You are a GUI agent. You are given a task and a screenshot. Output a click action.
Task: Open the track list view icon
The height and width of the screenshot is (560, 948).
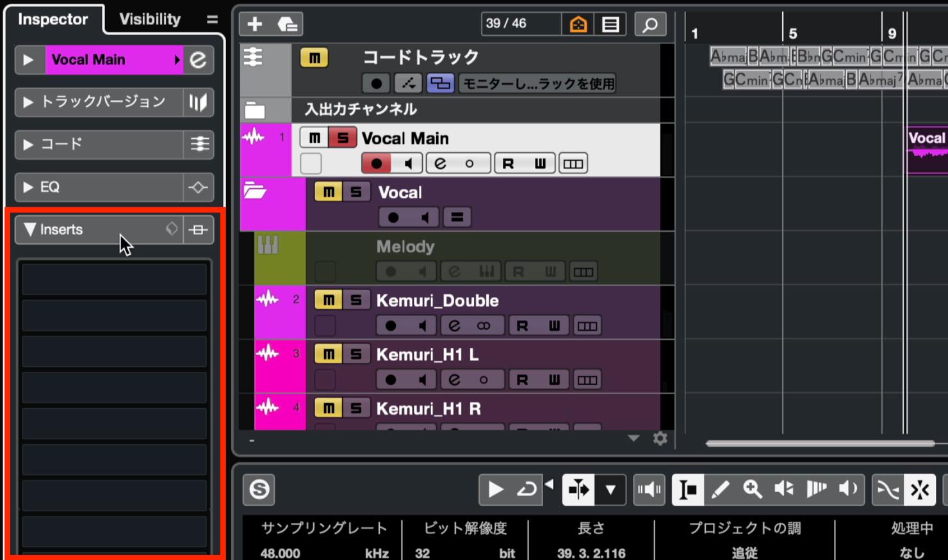[x=610, y=24]
